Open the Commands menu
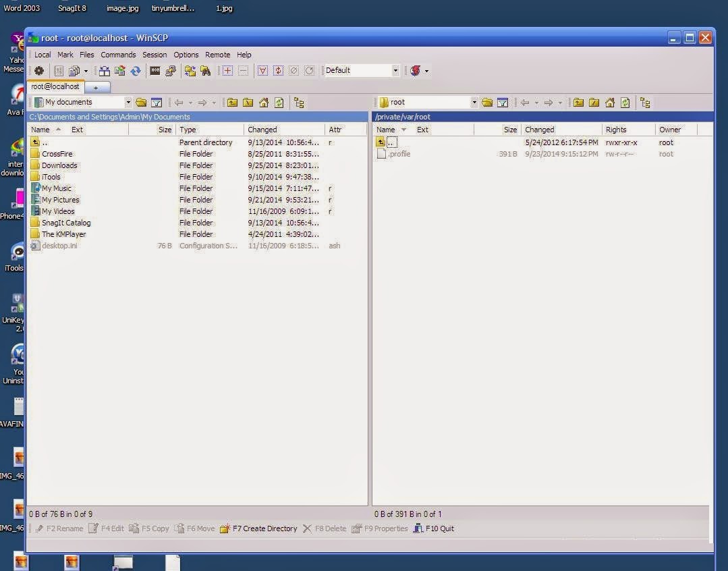This screenshot has width=728, height=571. [118, 55]
